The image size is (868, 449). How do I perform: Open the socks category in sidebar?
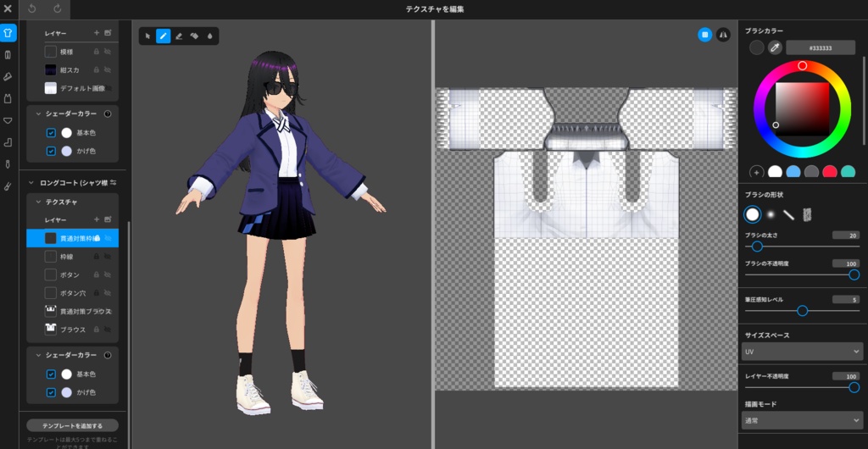(x=8, y=142)
